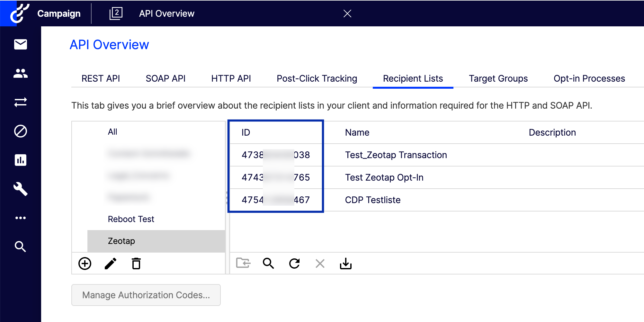Open the Opt-in Processes tab

click(x=589, y=78)
